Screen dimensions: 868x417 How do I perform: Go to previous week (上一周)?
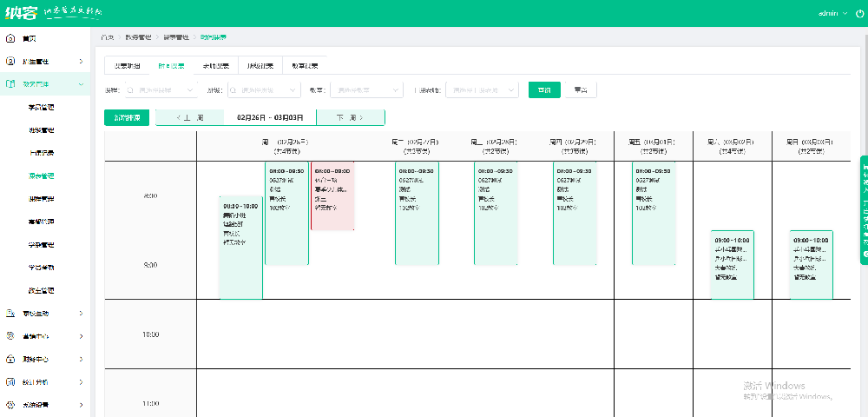(x=190, y=117)
